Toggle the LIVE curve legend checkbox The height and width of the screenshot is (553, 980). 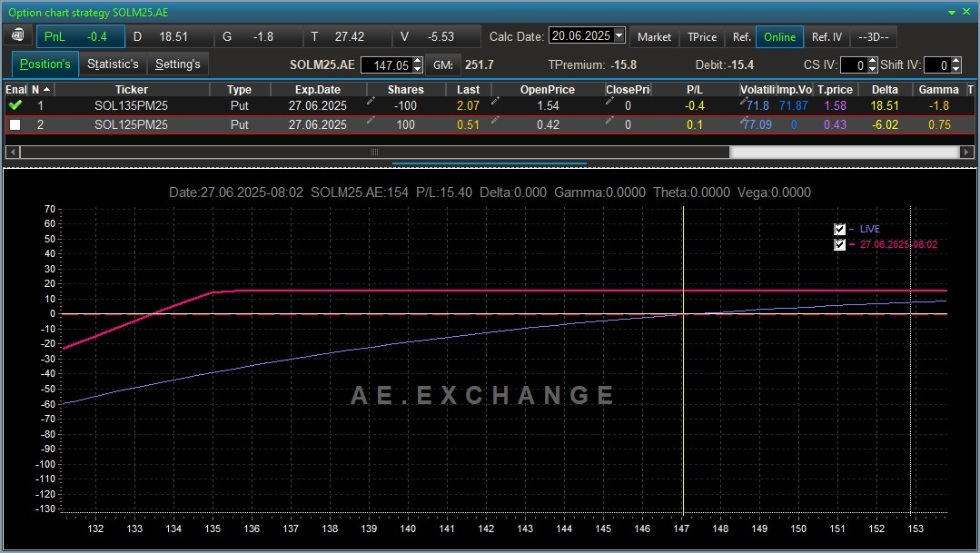[x=839, y=230]
